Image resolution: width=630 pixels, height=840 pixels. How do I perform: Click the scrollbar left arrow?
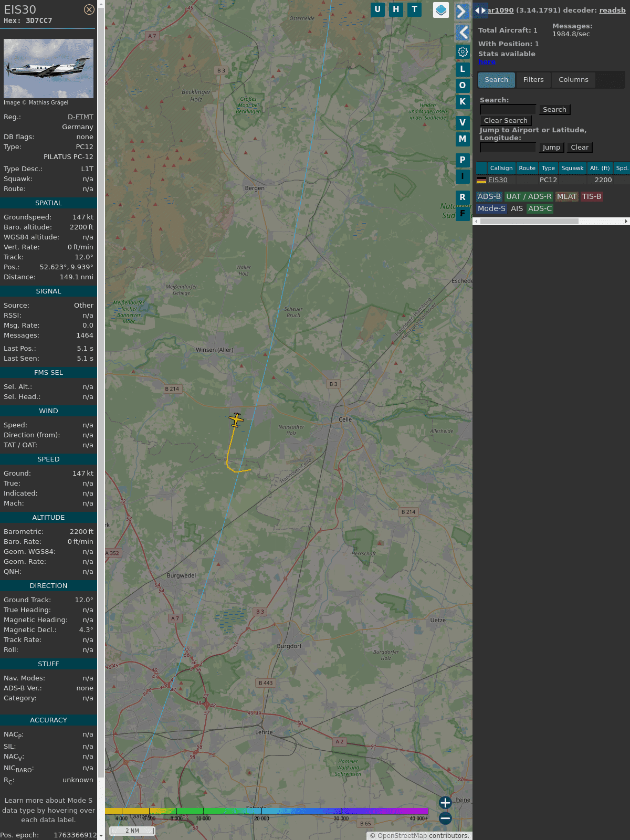coord(476,222)
